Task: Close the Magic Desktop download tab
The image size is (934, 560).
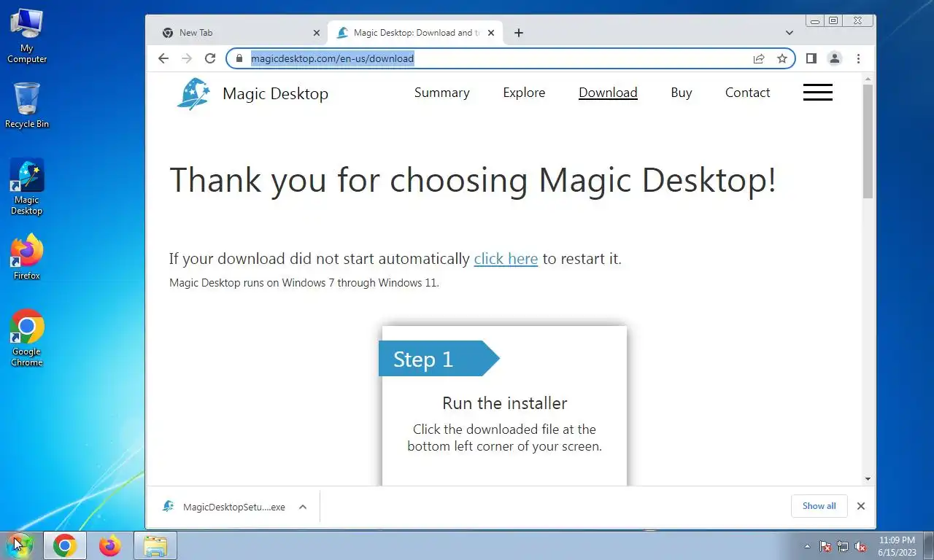Action: click(491, 33)
